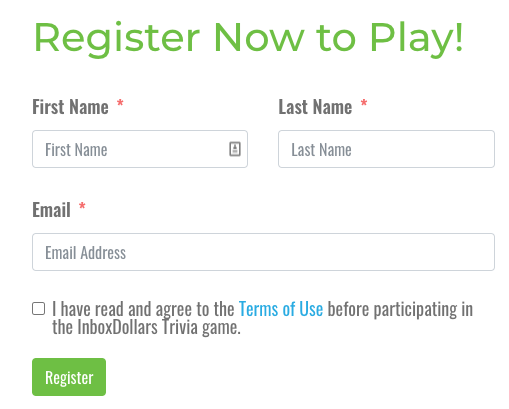
Task: Click the bold First Name label above field
Action: [70, 107]
